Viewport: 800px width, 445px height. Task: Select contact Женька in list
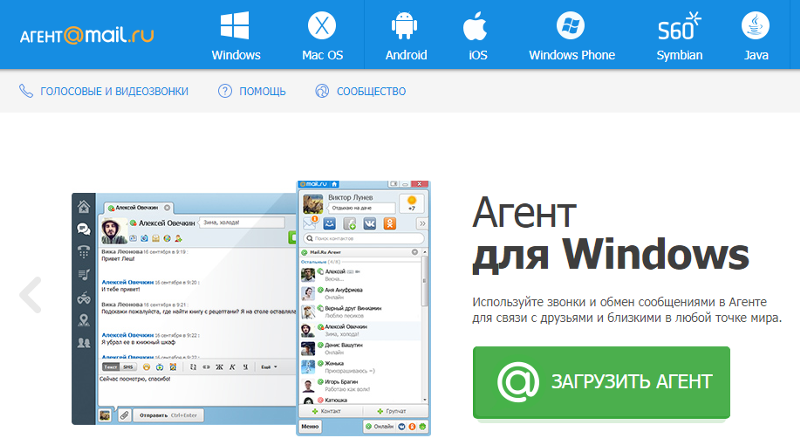[x=360, y=366]
